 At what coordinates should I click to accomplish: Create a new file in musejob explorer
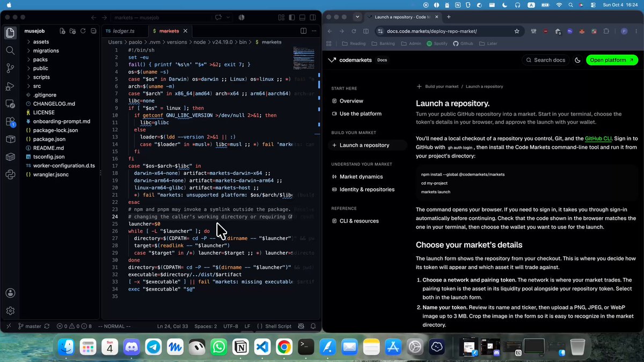63,31
